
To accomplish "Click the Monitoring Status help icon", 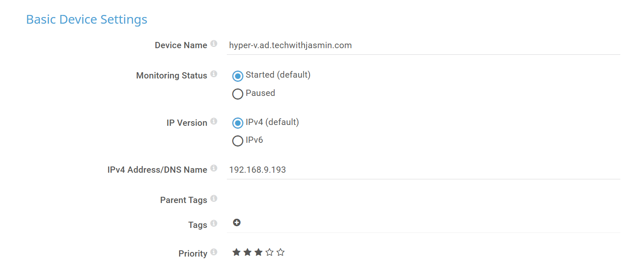I will click(214, 74).
